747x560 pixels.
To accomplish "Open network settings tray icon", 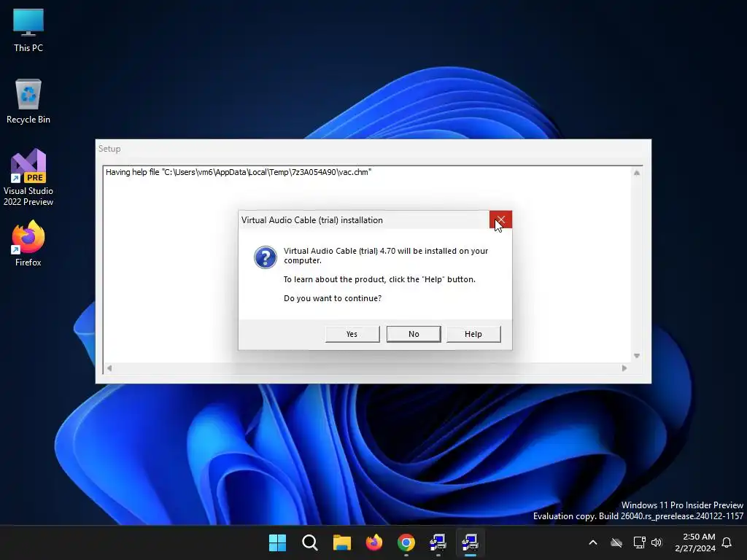I will click(639, 542).
